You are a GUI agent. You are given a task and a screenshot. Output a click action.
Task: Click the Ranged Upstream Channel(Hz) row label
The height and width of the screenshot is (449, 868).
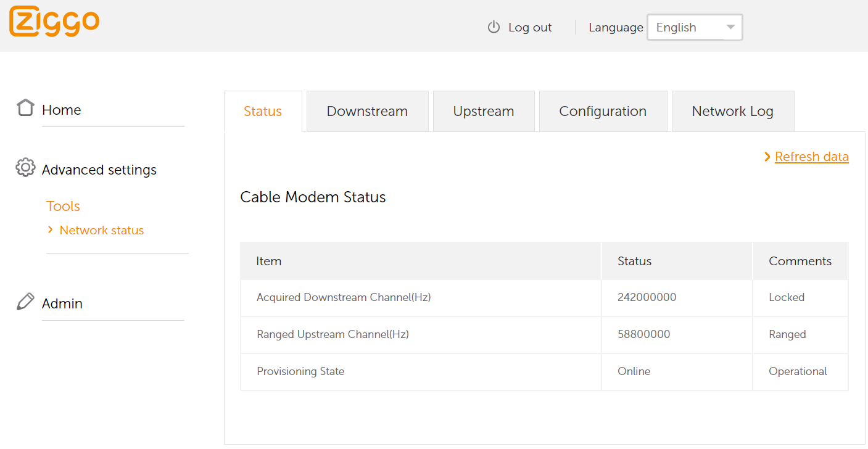(x=333, y=334)
